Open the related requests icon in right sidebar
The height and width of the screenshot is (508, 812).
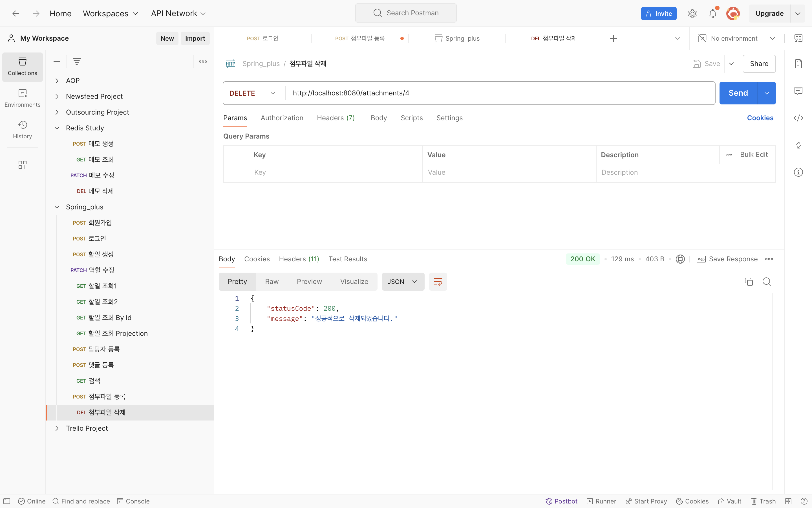pos(798,145)
